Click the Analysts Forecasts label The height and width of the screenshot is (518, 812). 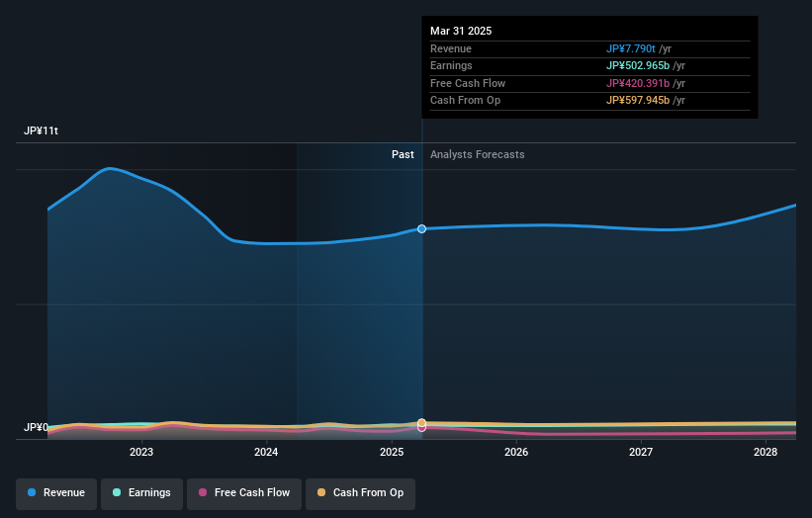tap(478, 155)
